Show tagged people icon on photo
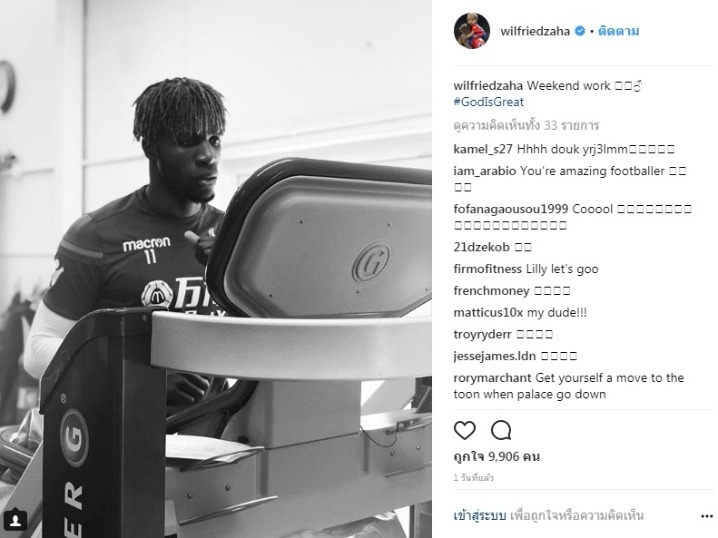 click(15, 520)
